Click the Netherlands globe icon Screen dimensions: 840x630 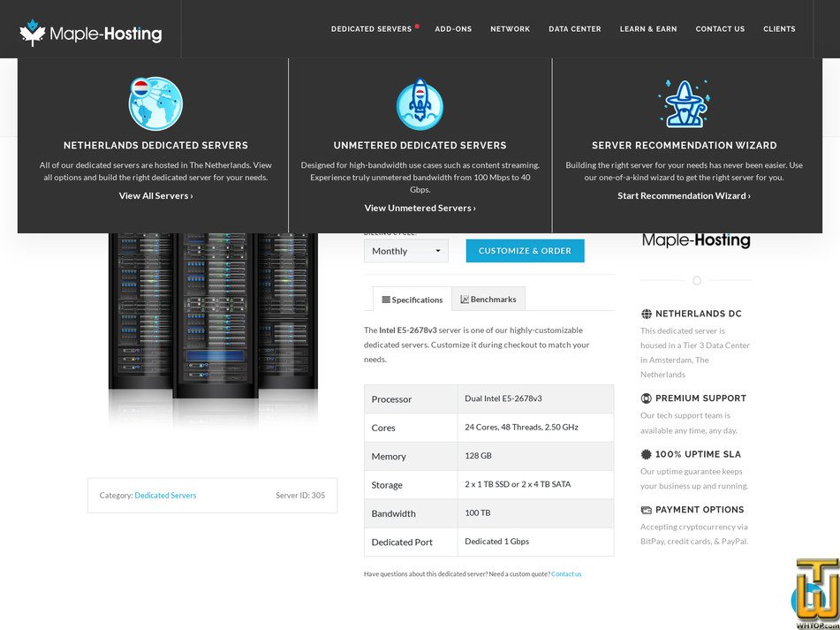155,103
